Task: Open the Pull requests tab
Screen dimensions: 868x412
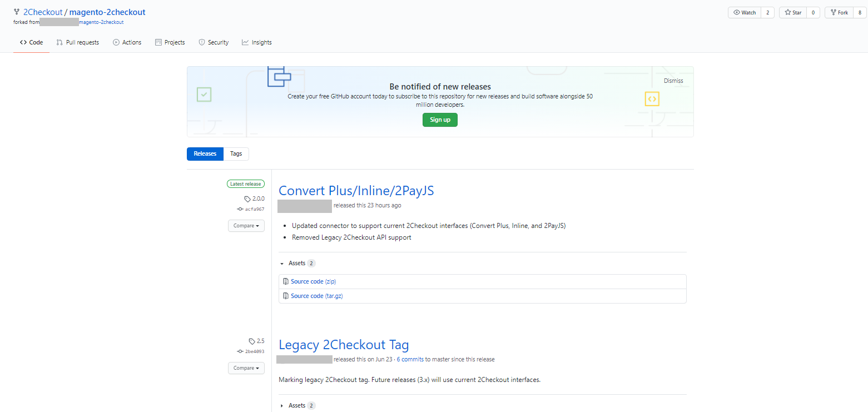Action: click(x=78, y=42)
